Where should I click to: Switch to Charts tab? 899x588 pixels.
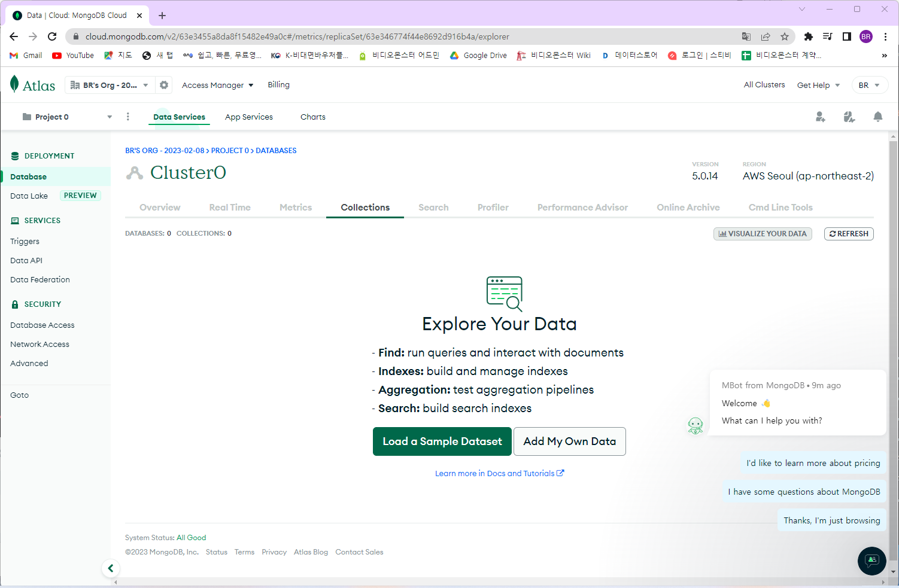tap(313, 117)
